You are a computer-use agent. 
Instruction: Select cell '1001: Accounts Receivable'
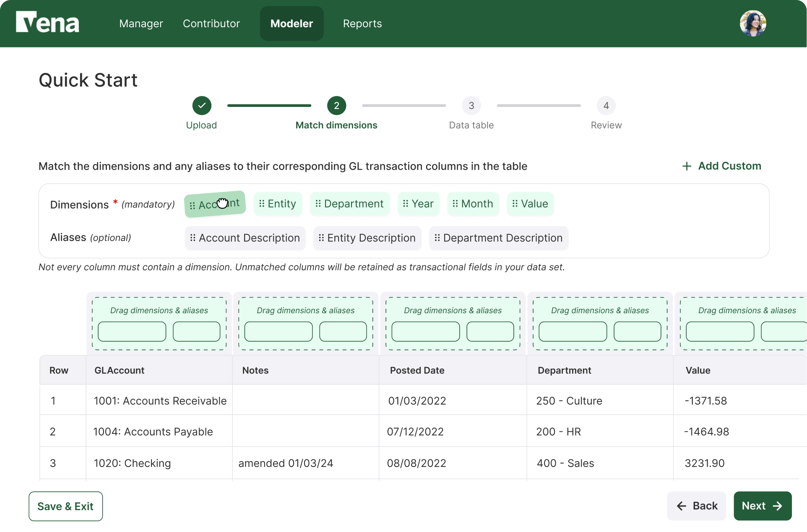pos(159,401)
